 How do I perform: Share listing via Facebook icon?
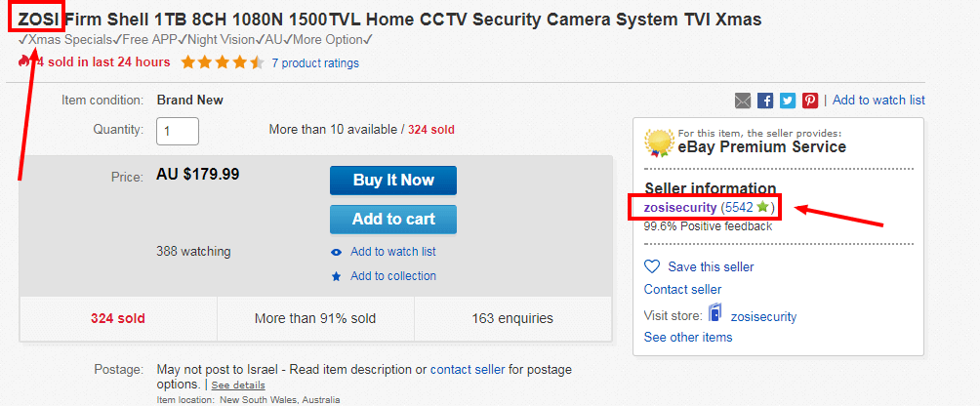765,101
